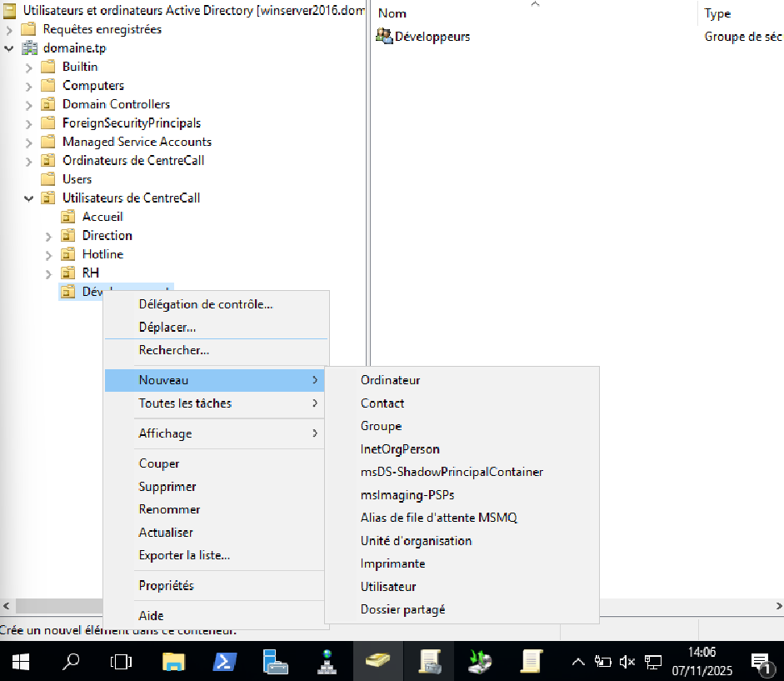
Task: Expand the Hotline organizational unit
Action: 48,254
